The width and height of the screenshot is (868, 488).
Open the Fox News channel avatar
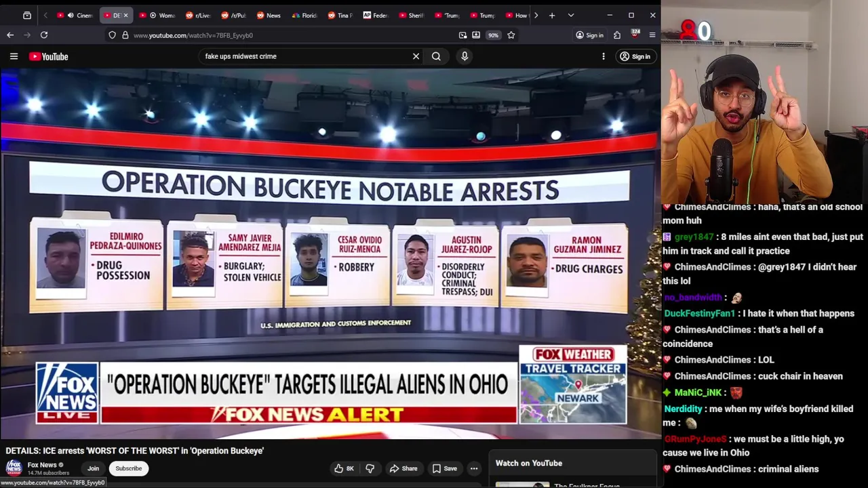point(14,468)
